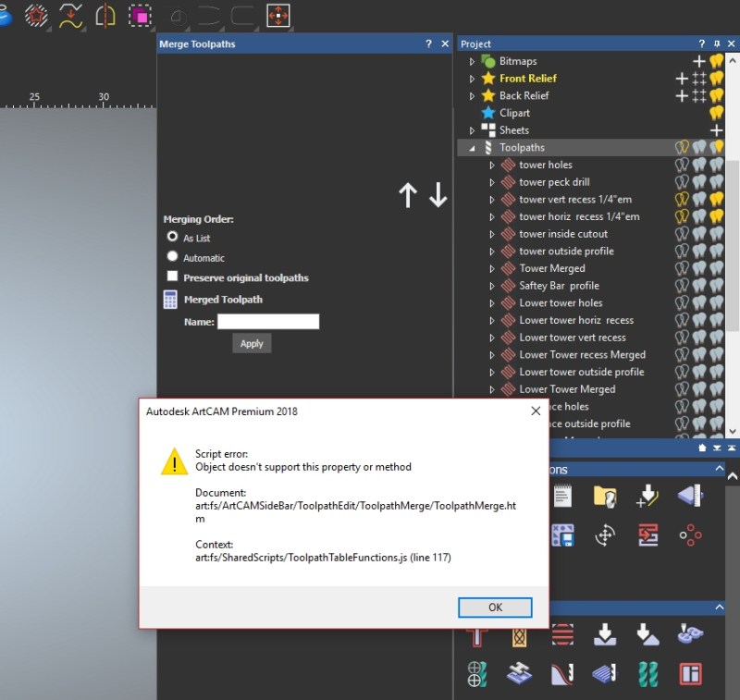The image size is (740, 700).
Task: Click the Name input field
Action: pyautogui.click(x=268, y=321)
